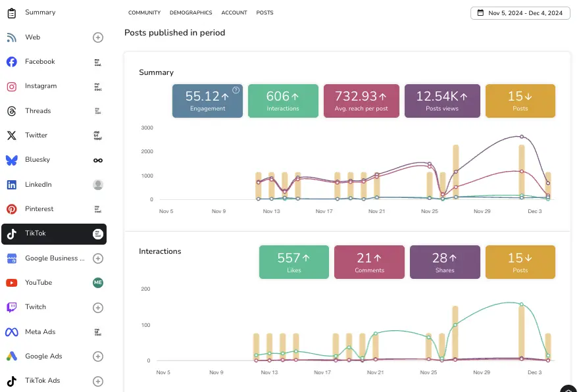
Task: Open the Facebook section in the sidebar
Action: (x=54, y=62)
